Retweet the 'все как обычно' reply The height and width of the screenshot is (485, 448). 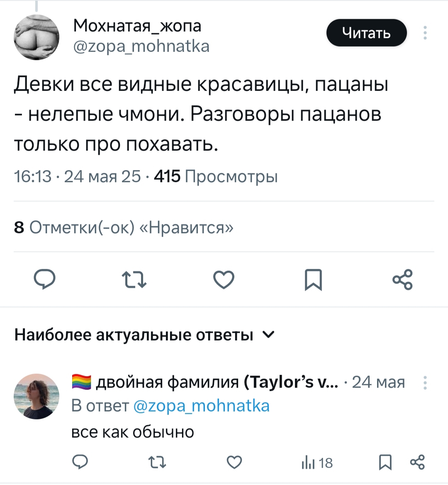click(157, 462)
